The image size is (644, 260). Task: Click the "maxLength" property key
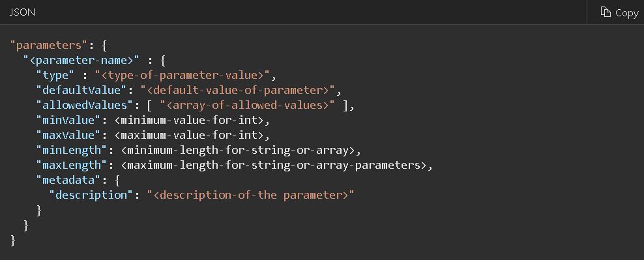point(72,165)
